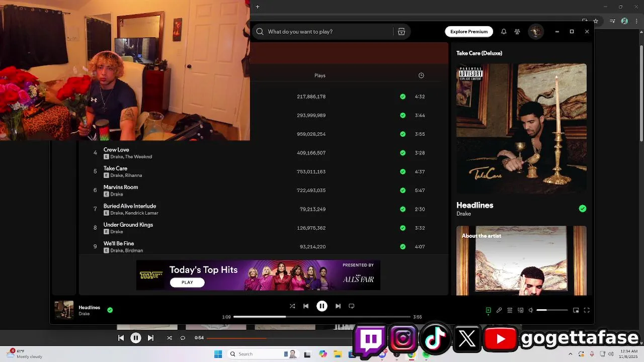Toggle the saved check for Crew Love

(x=403, y=153)
